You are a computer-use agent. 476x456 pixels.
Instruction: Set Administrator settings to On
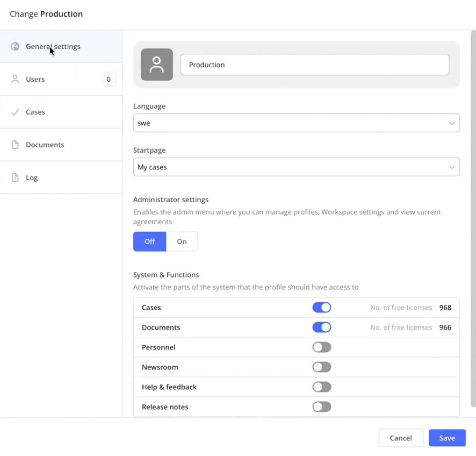[182, 241]
